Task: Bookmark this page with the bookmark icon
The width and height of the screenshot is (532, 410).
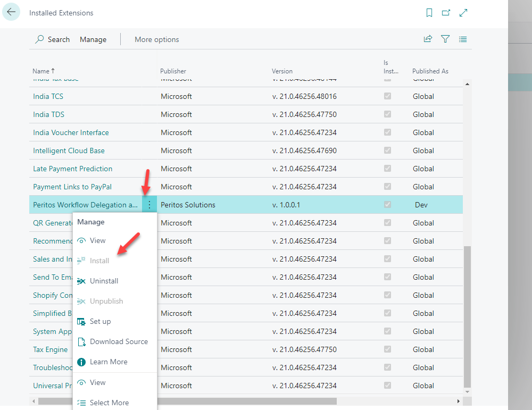Action: click(429, 13)
